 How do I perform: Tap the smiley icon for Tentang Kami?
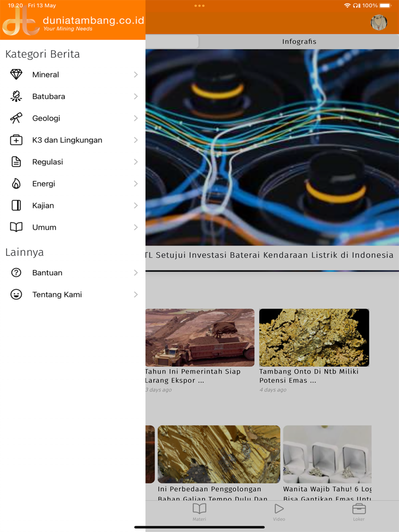(16, 294)
